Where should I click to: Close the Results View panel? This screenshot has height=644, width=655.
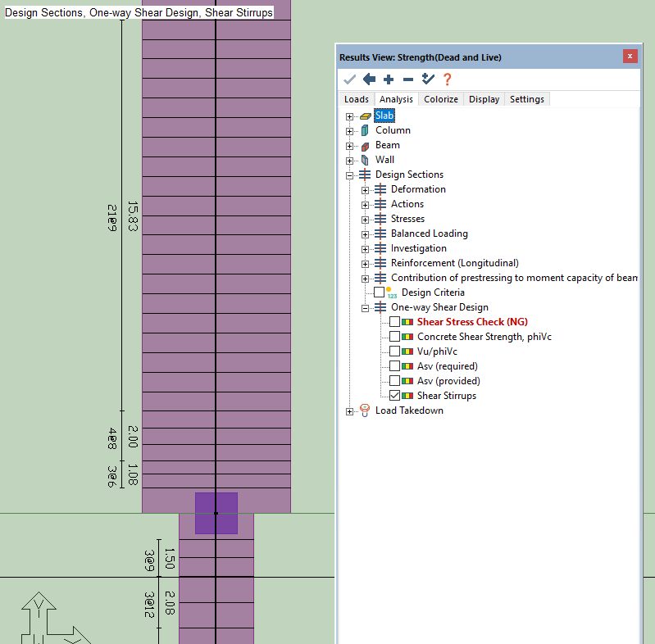pyautogui.click(x=630, y=57)
